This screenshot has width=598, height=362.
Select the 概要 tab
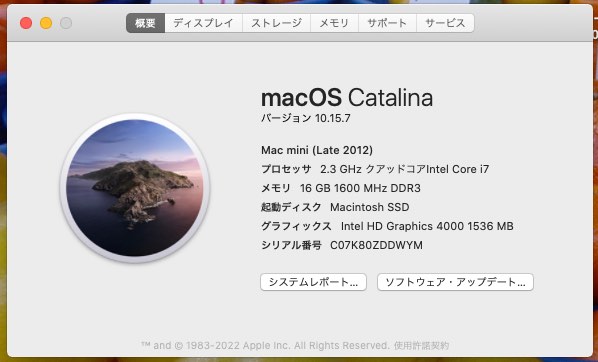(x=146, y=23)
